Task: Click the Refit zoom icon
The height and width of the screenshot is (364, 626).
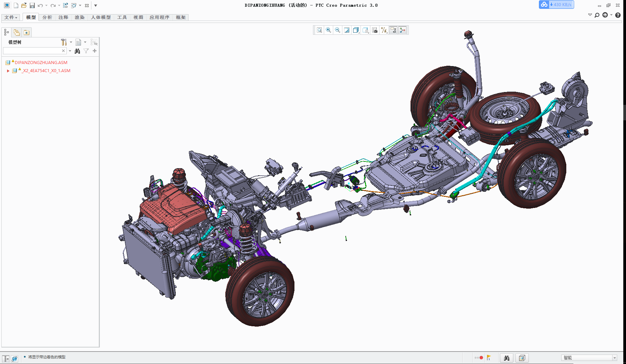Action: [319, 30]
